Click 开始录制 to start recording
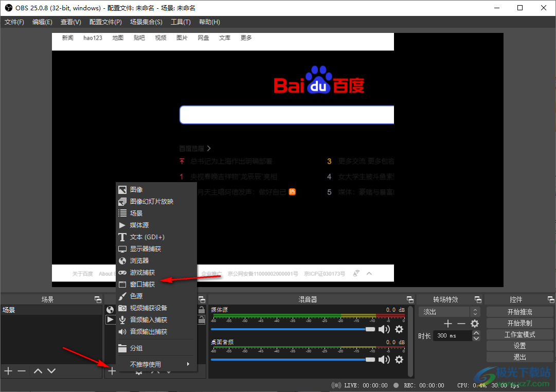This screenshot has width=556, height=392. (519, 323)
